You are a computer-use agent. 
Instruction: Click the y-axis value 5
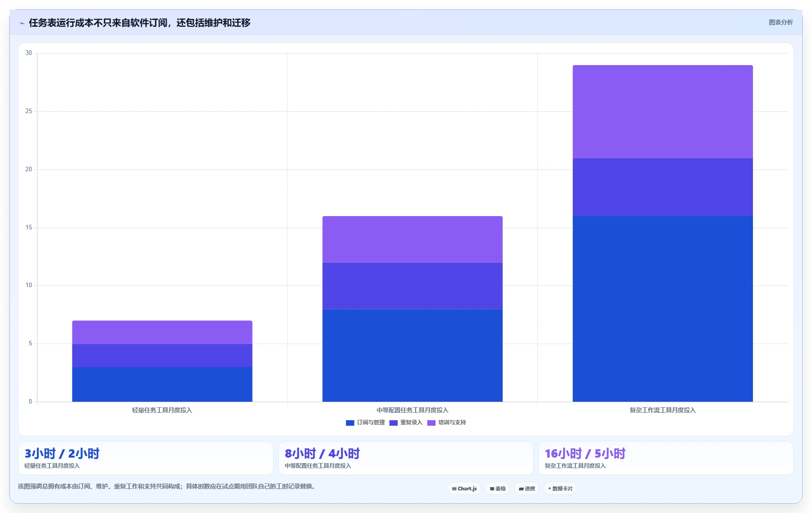pos(30,344)
